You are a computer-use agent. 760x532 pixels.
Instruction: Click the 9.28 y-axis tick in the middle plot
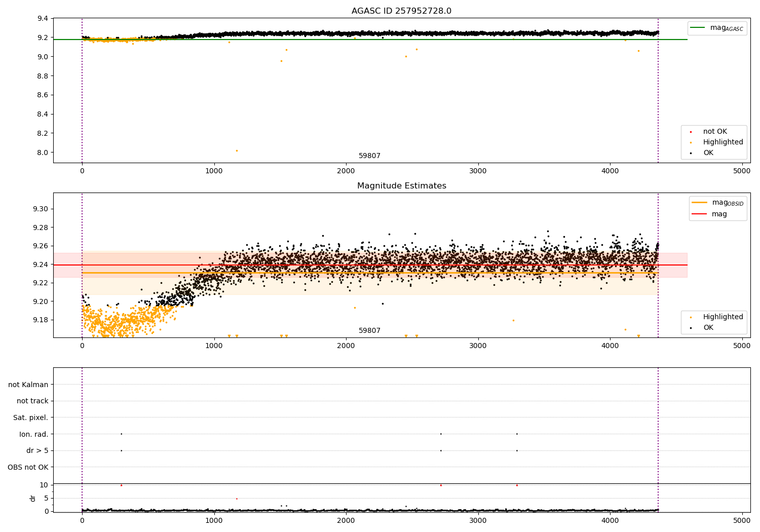[x=41, y=227]
